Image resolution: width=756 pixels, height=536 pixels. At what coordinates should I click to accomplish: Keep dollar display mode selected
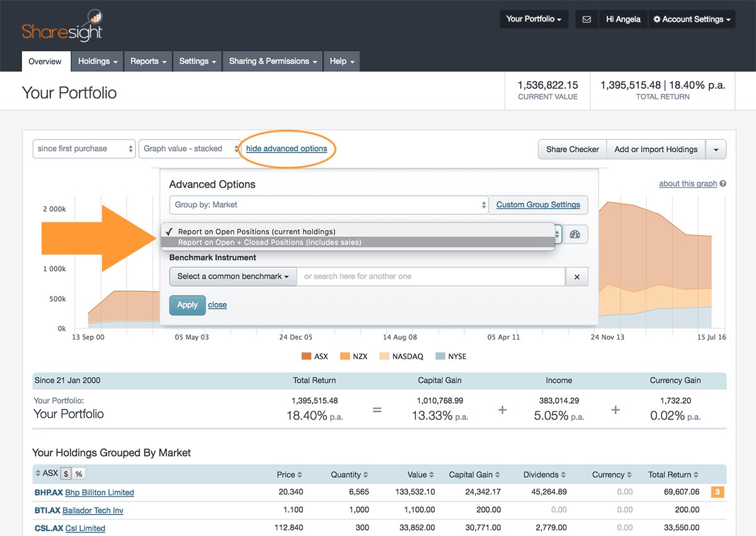[x=66, y=473]
